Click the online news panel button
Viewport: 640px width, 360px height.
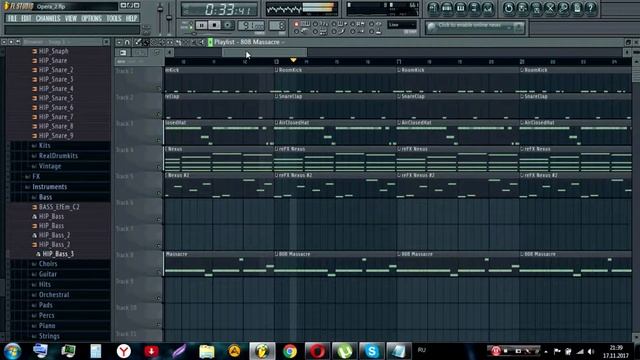pos(519,28)
